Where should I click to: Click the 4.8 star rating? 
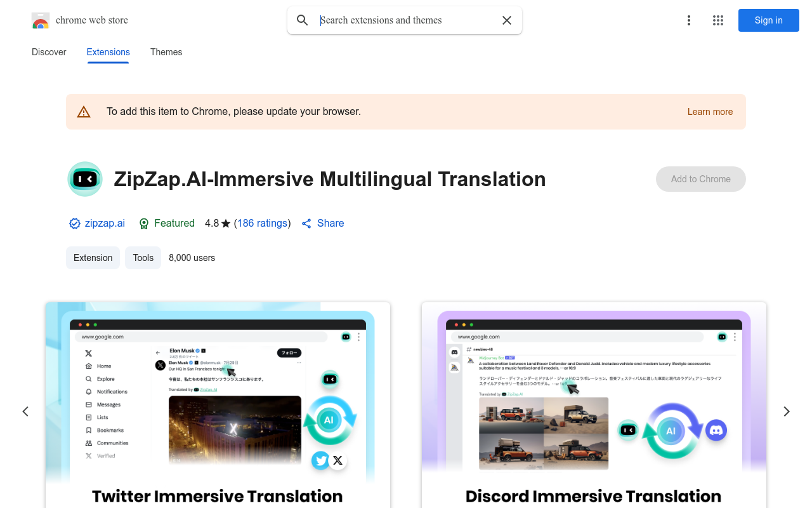218,224
